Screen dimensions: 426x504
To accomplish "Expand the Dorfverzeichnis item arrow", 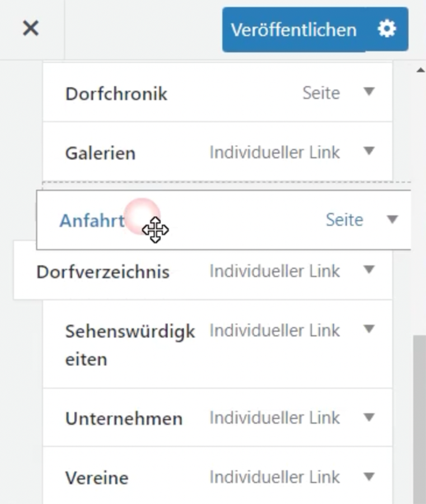I will pyautogui.click(x=368, y=270).
